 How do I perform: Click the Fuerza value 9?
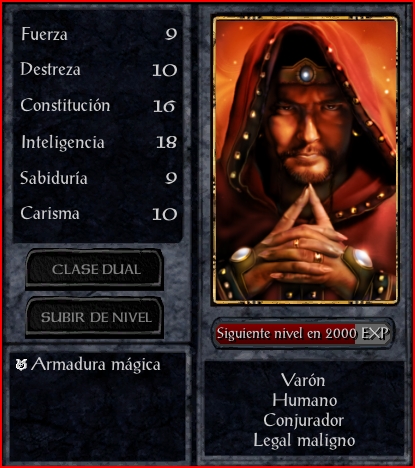(x=171, y=34)
